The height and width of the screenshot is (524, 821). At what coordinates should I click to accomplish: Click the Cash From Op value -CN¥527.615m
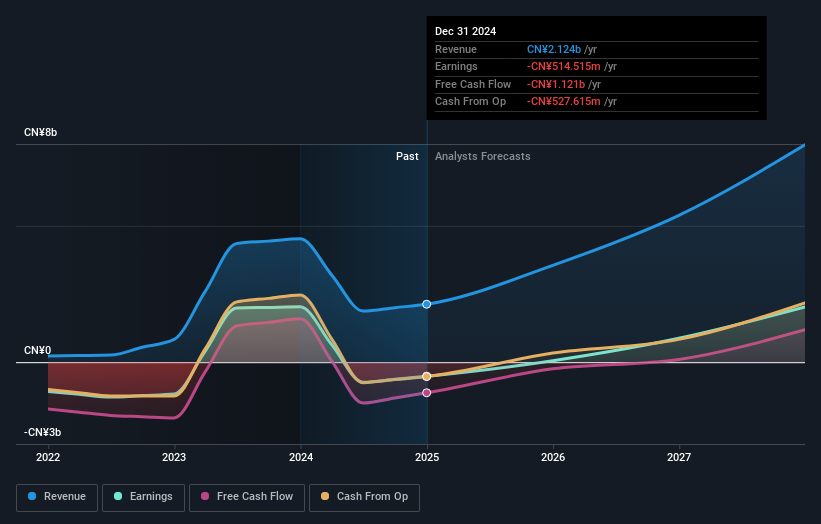[x=563, y=102]
